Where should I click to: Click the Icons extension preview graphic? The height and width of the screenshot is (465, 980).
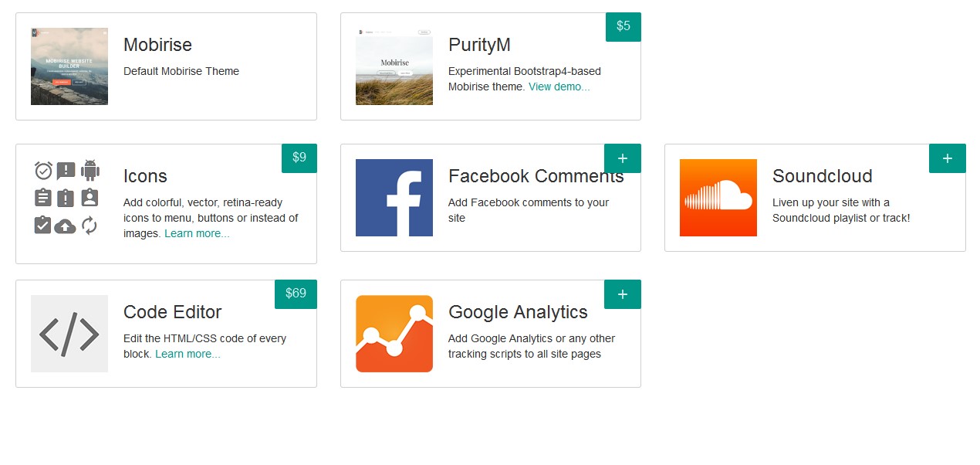point(66,198)
